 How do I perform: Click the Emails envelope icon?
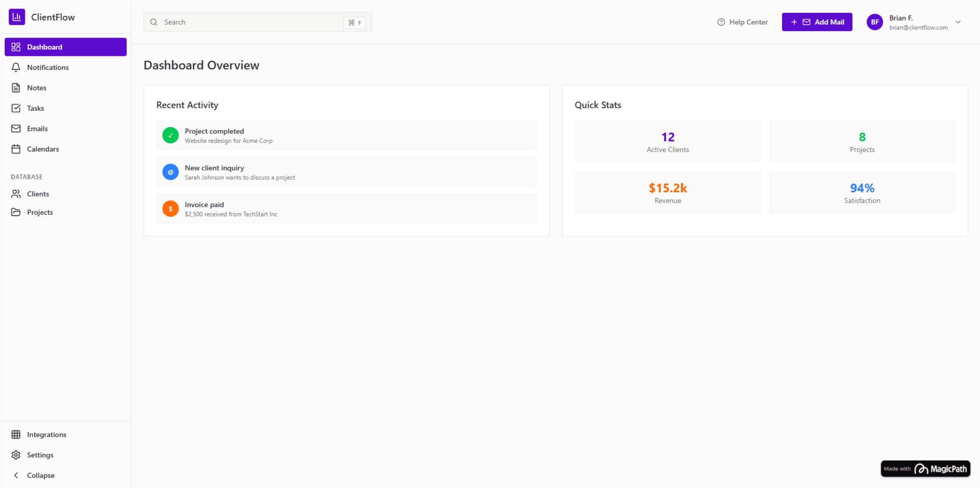(x=16, y=129)
